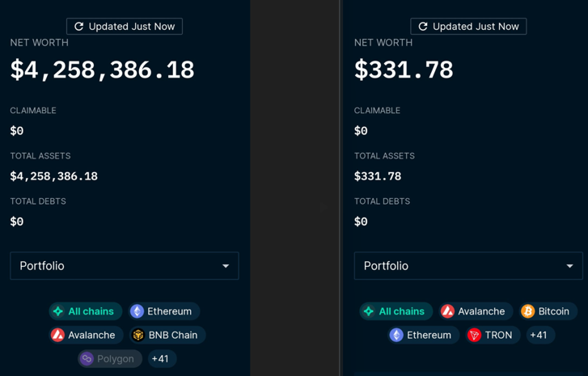The image size is (588, 376).
Task: Click BNB Chain icon
Action: pyautogui.click(x=138, y=335)
